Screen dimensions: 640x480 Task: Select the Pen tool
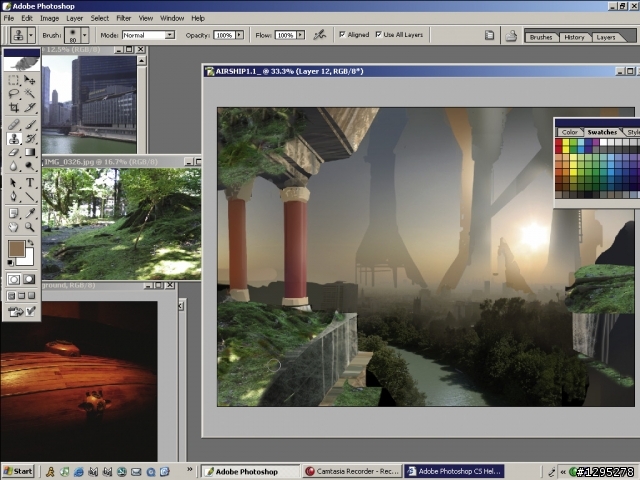pyautogui.click(x=13, y=197)
